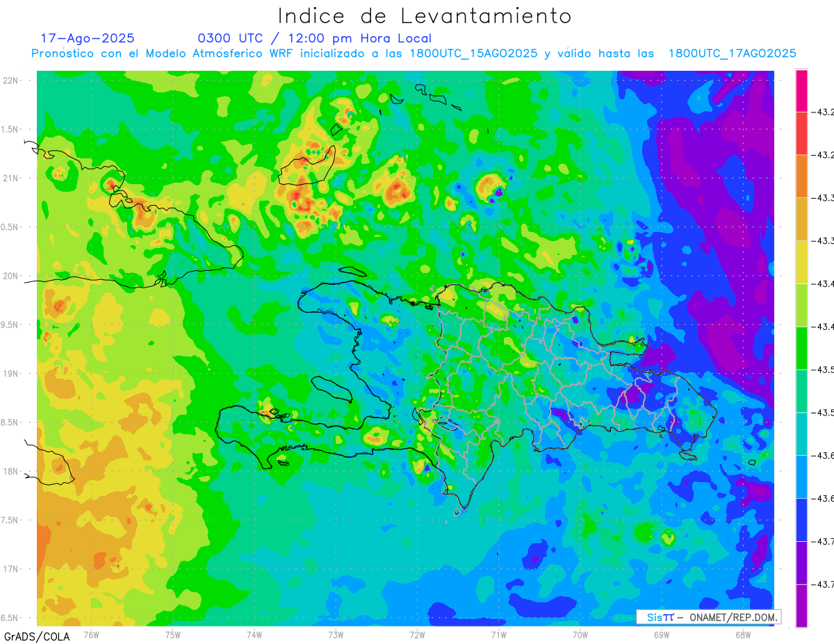Click the 'SisTT – ONAMET/REP.DOM.' credit box
834x644 pixels.
709,617
